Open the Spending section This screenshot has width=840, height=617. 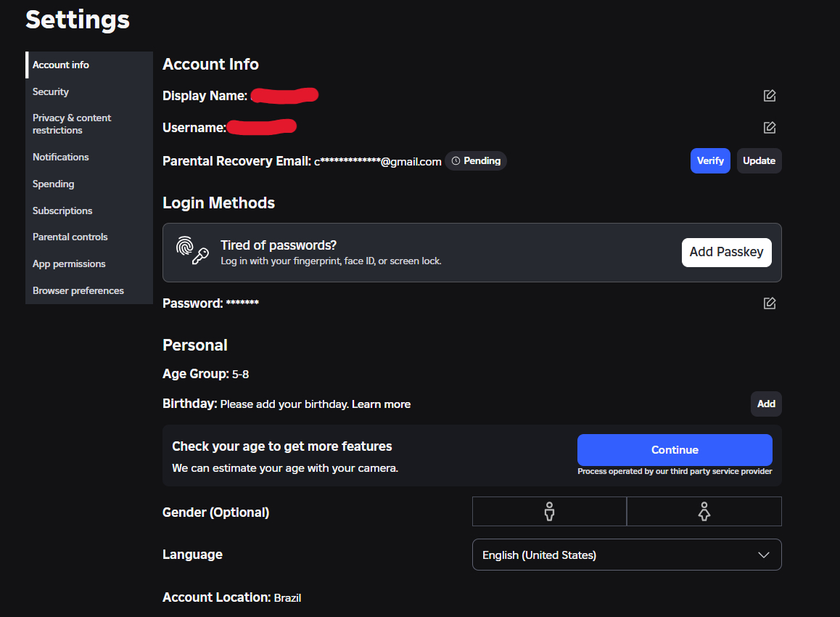pos(89,184)
